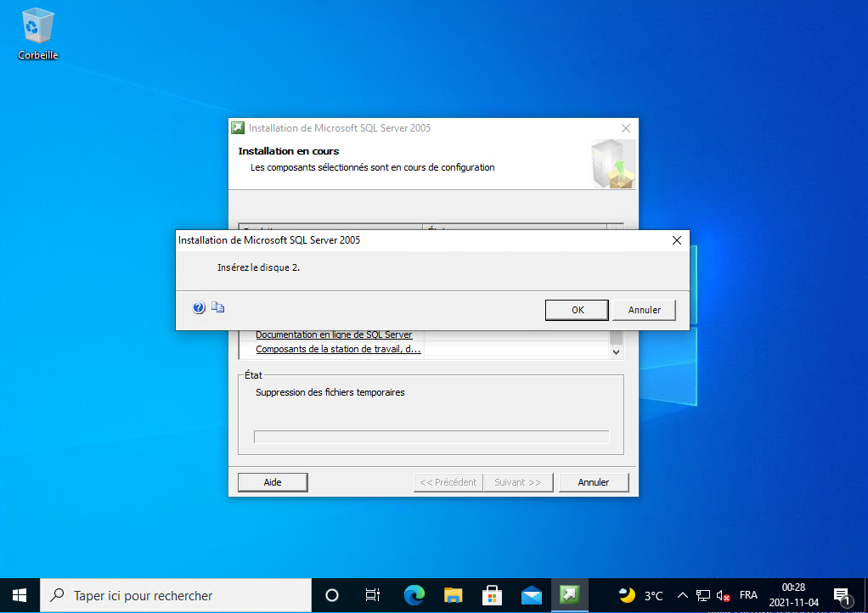Click the Cortana circle icon
Viewport: 868px width, 613px height.
click(332, 595)
